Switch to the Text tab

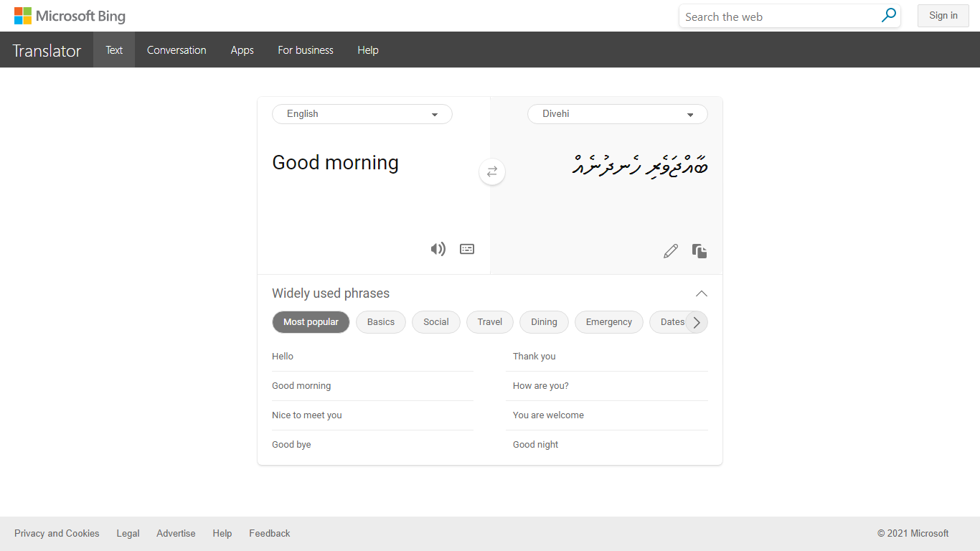coord(114,50)
